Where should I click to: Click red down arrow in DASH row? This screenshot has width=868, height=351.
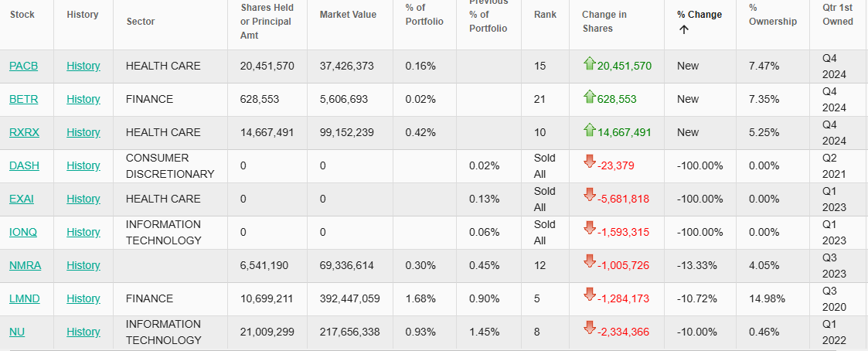coord(590,162)
